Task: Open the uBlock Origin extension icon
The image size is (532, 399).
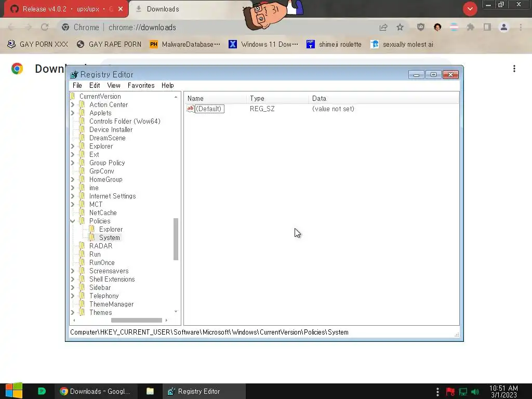Action: coord(421,28)
